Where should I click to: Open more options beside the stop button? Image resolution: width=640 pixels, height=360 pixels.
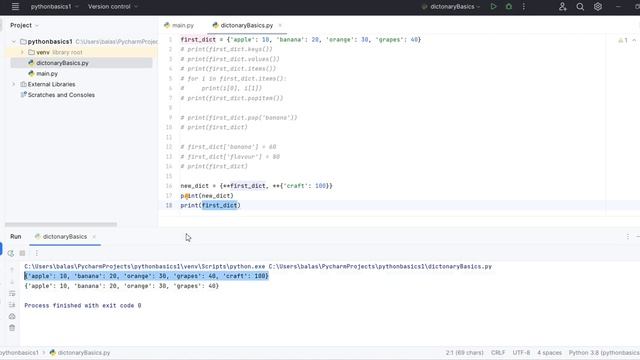coord(36,253)
